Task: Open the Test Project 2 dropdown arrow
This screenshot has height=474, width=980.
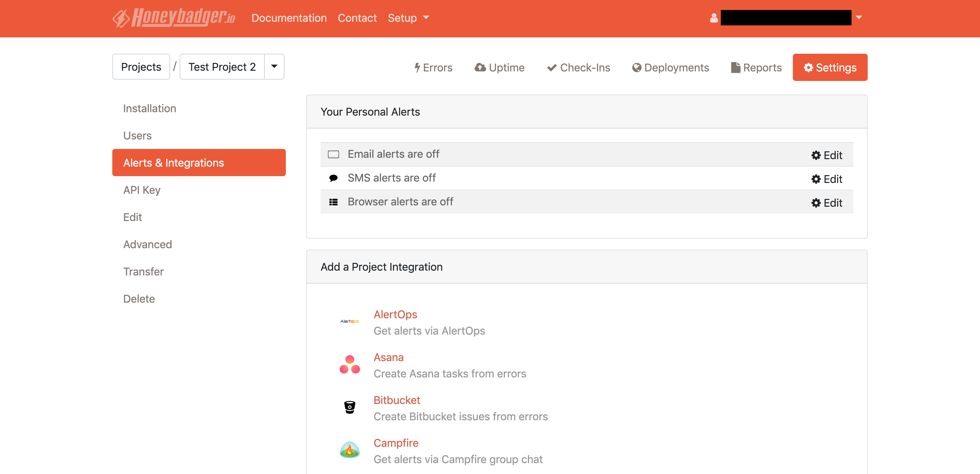Action: (x=274, y=67)
